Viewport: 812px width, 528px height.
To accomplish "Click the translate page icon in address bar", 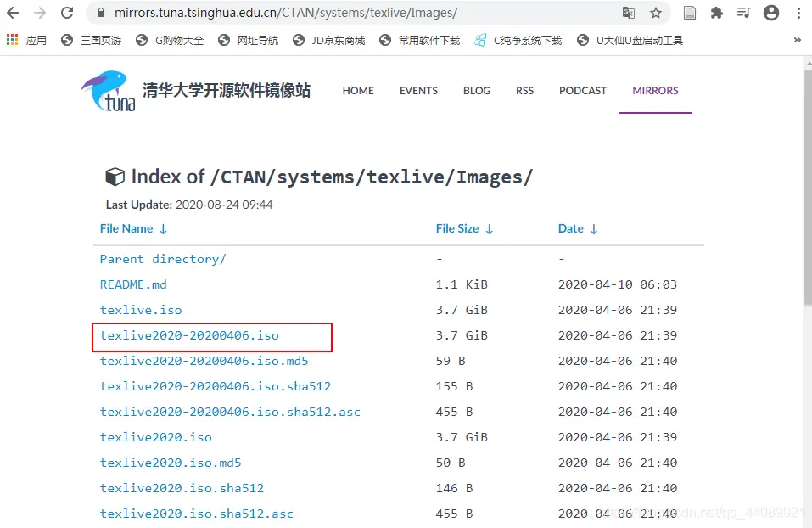I will pyautogui.click(x=628, y=13).
